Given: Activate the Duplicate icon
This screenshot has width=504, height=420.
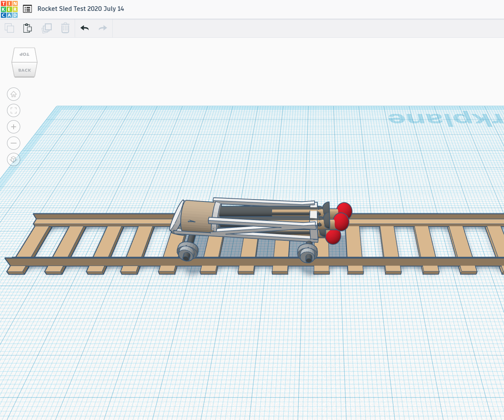Looking at the screenshot, I should 47,28.
